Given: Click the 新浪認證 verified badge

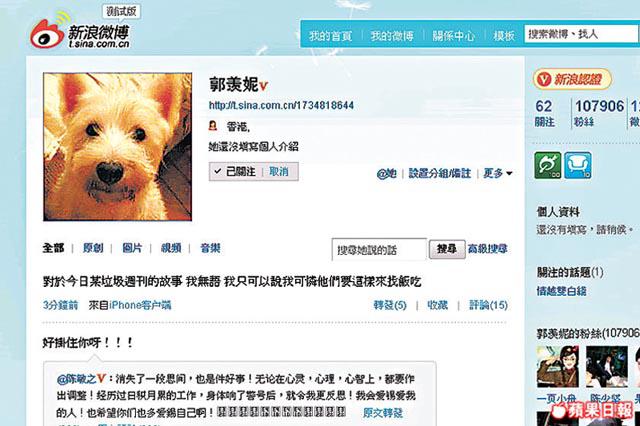Looking at the screenshot, I should pyautogui.click(x=572, y=79).
